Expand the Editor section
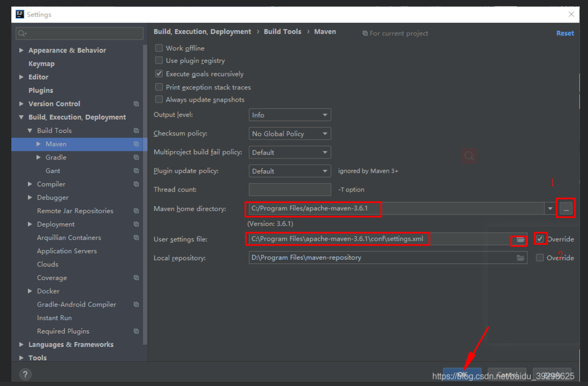 pos(21,77)
